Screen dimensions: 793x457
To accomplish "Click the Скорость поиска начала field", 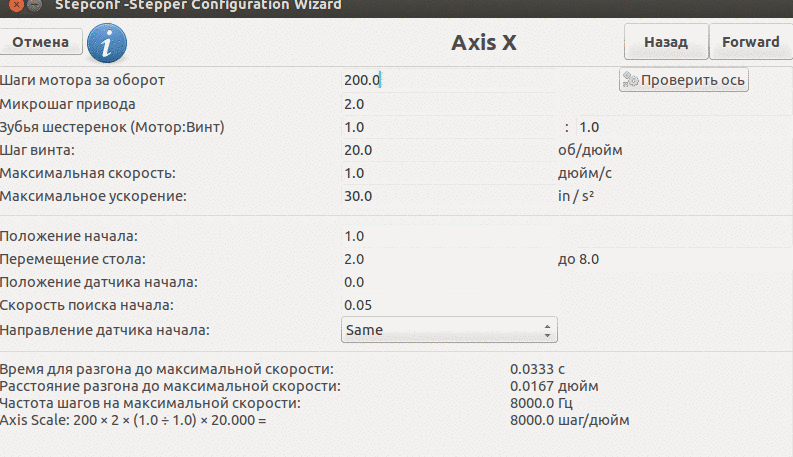I will tap(440, 306).
